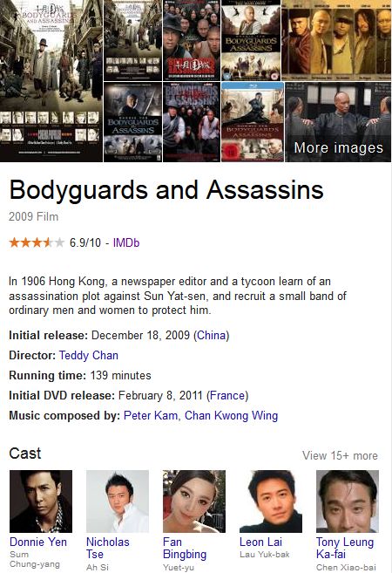This screenshot has height=573, width=392.
Task: Click Tony Leung Ka-fai's cast photo
Action: tap(348, 501)
